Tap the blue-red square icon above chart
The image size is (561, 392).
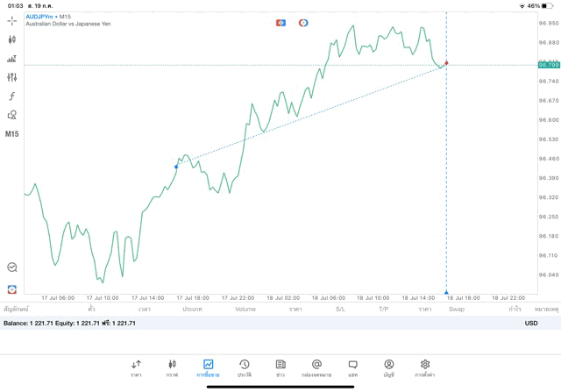coord(280,23)
